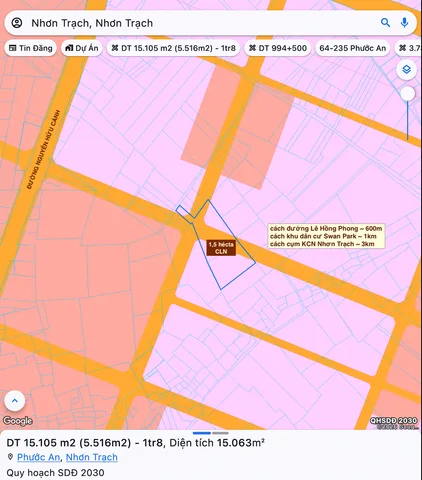
Task: Select the Dự Án filter chip
Action: [82, 48]
